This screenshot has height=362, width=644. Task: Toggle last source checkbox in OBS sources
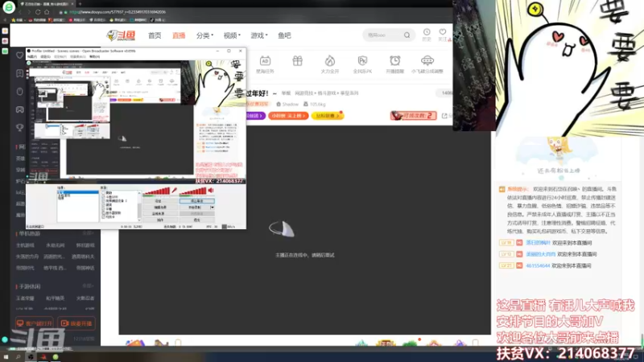click(x=104, y=216)
